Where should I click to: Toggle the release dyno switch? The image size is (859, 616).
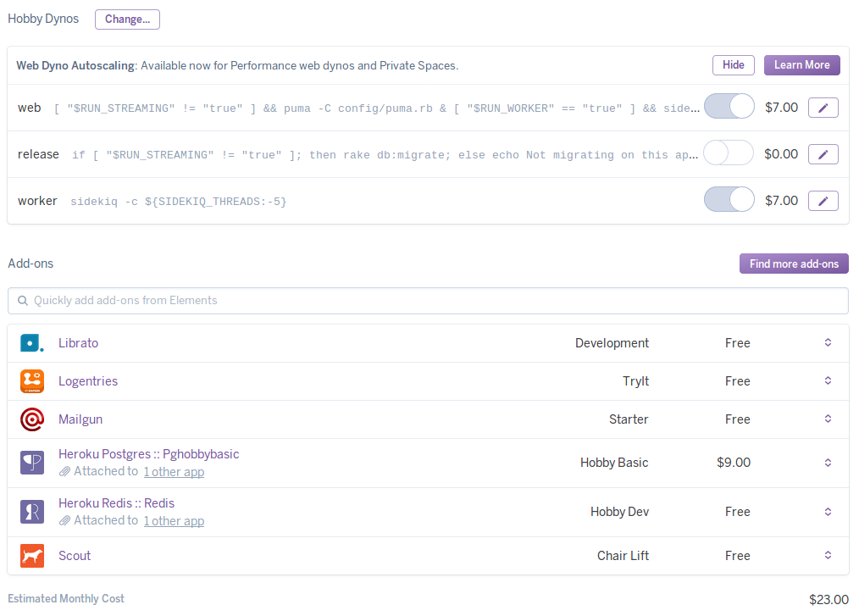tap(729, 153)
